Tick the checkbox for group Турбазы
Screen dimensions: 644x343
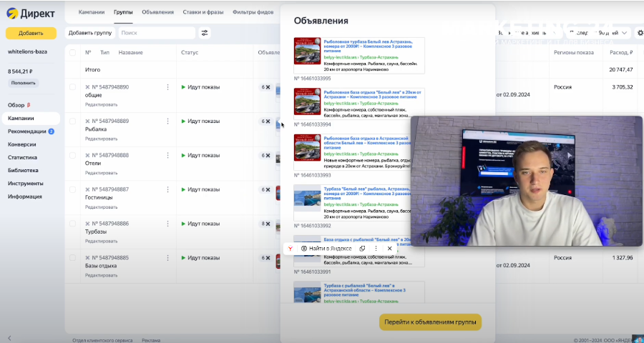pyautogui.click(x=72, y=224)
